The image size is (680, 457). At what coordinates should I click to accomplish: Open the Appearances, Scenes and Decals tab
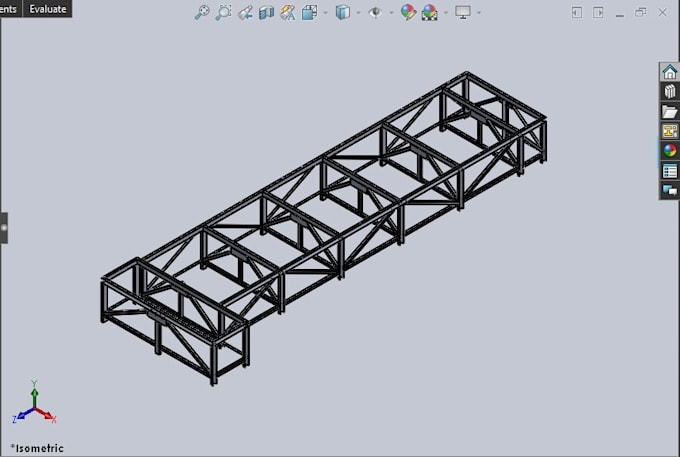670,150
